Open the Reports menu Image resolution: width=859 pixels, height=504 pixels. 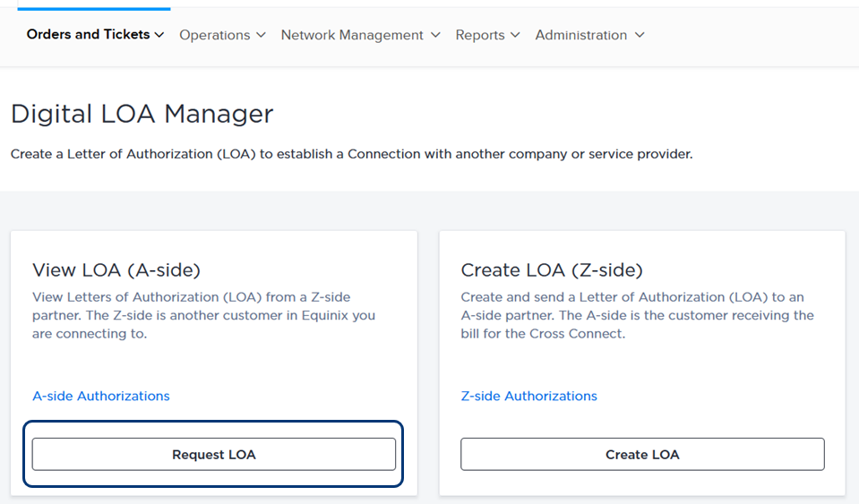click(487, 35)
